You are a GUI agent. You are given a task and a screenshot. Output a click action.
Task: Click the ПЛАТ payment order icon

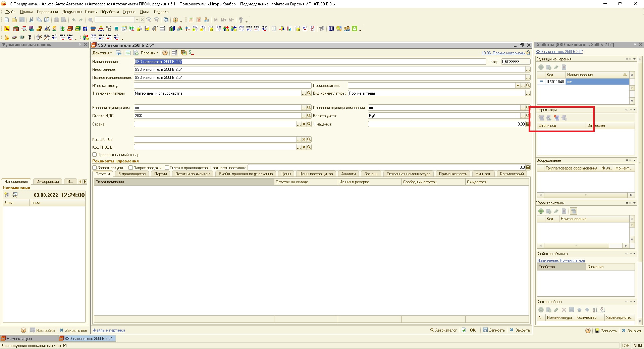[218, 29]
